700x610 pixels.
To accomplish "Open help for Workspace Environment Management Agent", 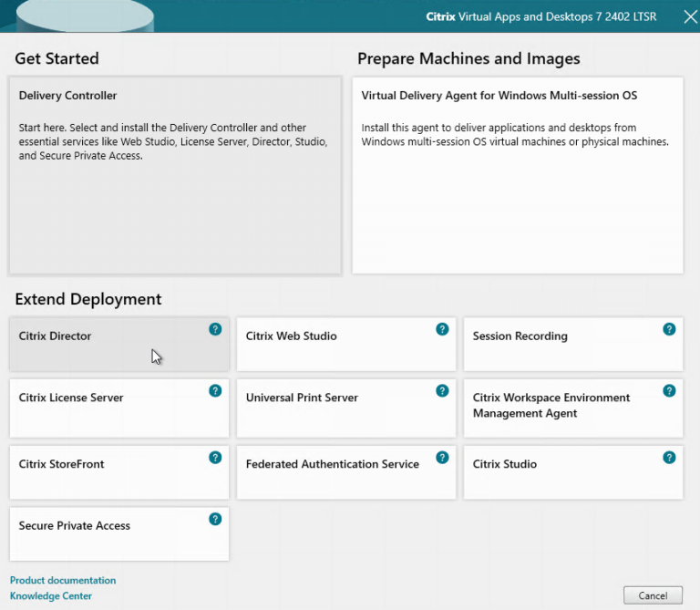I will pyautogui.click(x=669, y=391).
